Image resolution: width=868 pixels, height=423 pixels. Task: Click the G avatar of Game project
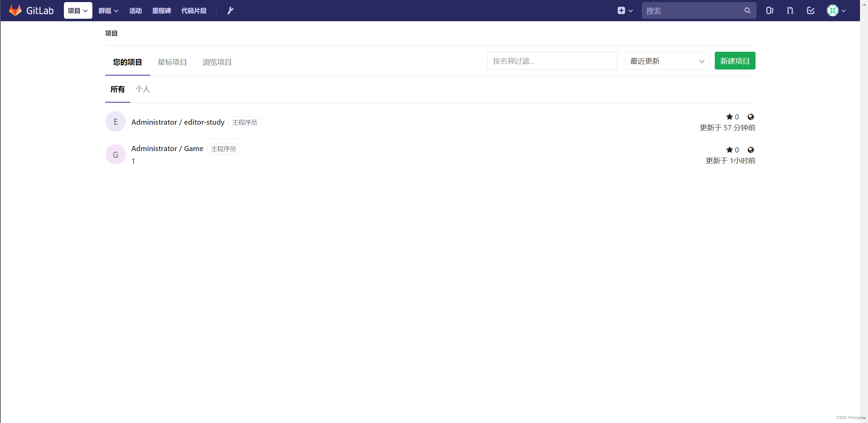(116, 155)
